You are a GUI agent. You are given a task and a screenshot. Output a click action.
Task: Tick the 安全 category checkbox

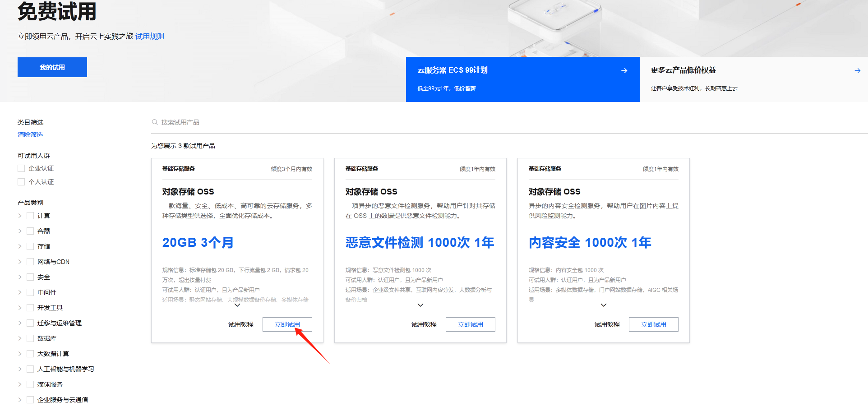30,277
